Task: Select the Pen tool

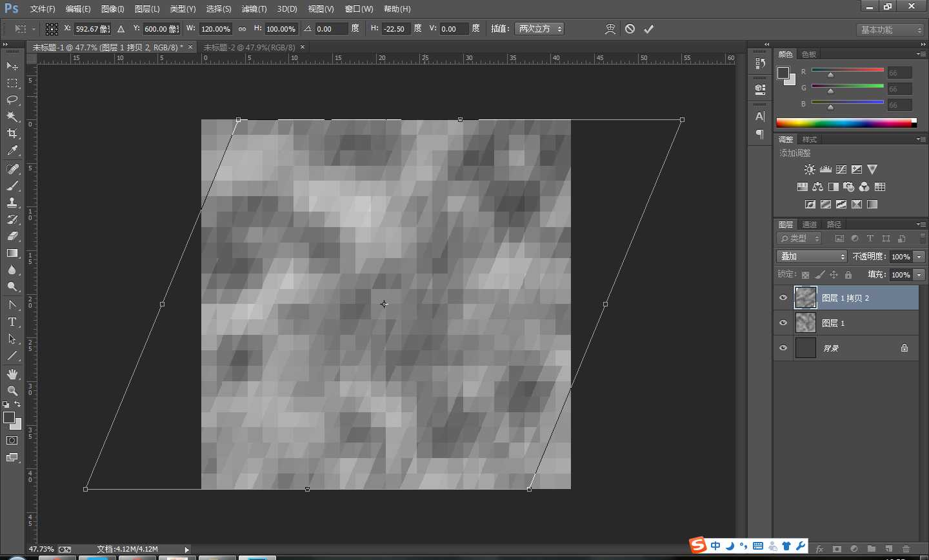Action: (x=12, y=305)
